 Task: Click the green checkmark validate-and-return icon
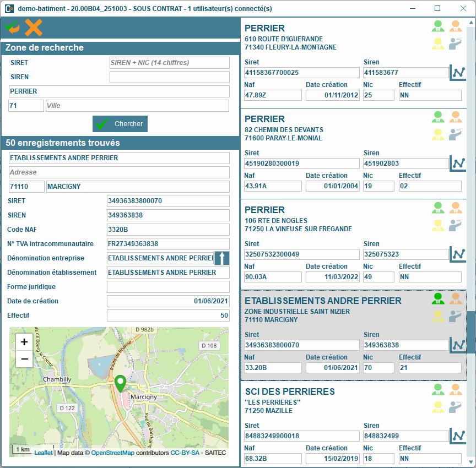tap(12, 27)
